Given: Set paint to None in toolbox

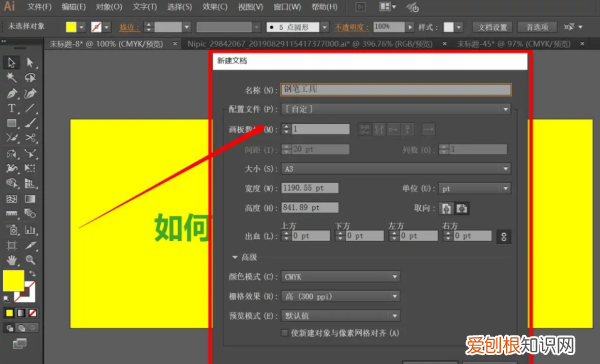Looking at the screenshot, I should [33, 313].
